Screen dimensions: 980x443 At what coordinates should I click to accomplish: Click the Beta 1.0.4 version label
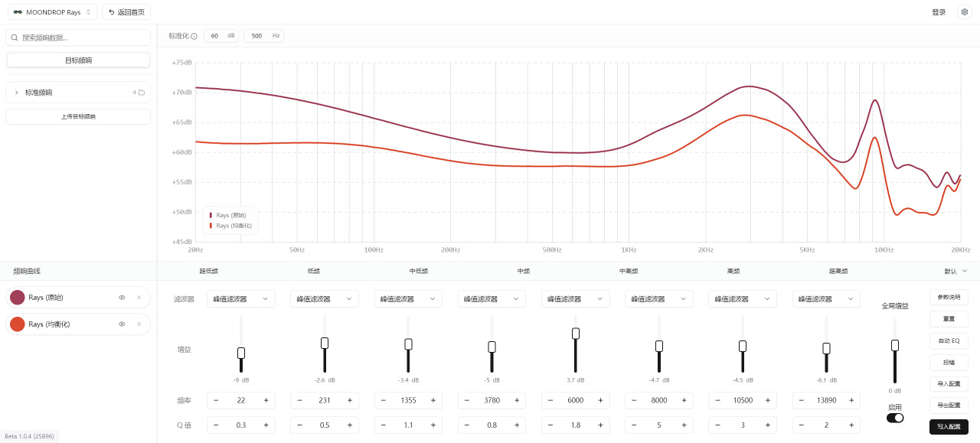(x=29, y=436)
